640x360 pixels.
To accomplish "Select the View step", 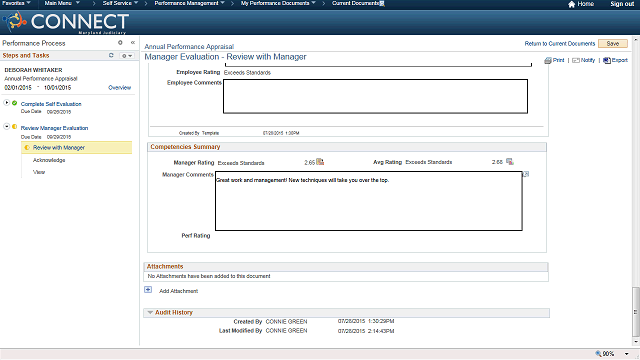I will (39, 172).
